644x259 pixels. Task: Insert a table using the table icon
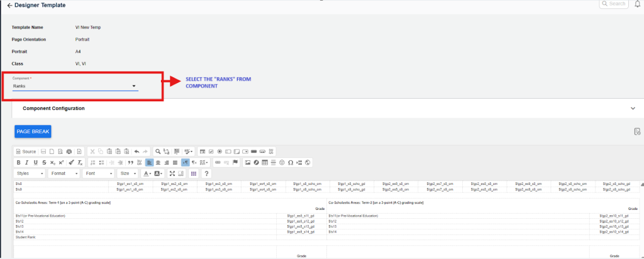click(x=265, y=162)
